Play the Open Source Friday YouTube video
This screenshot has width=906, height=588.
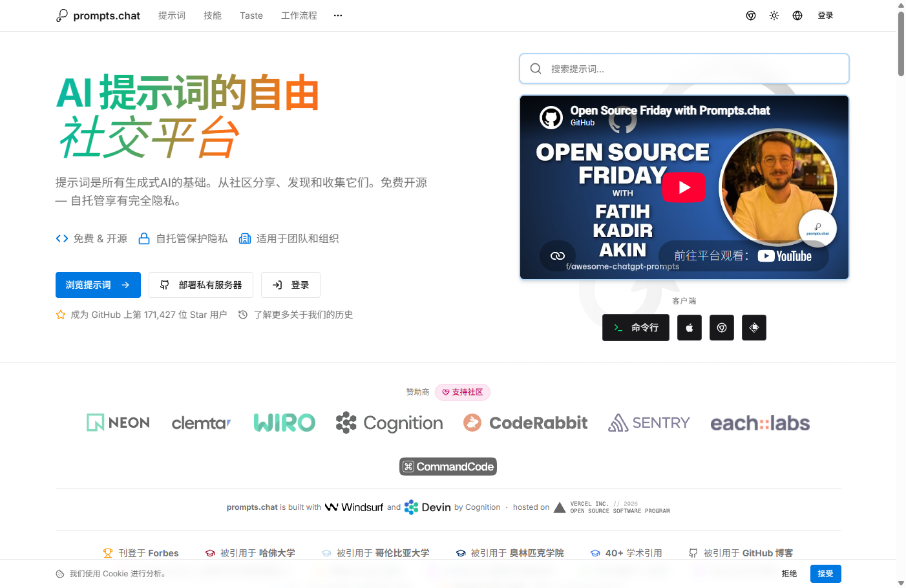pos(684,187)
